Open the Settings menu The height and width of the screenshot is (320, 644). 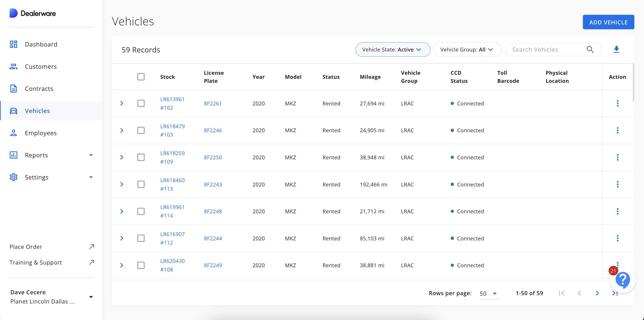point(36,177)
